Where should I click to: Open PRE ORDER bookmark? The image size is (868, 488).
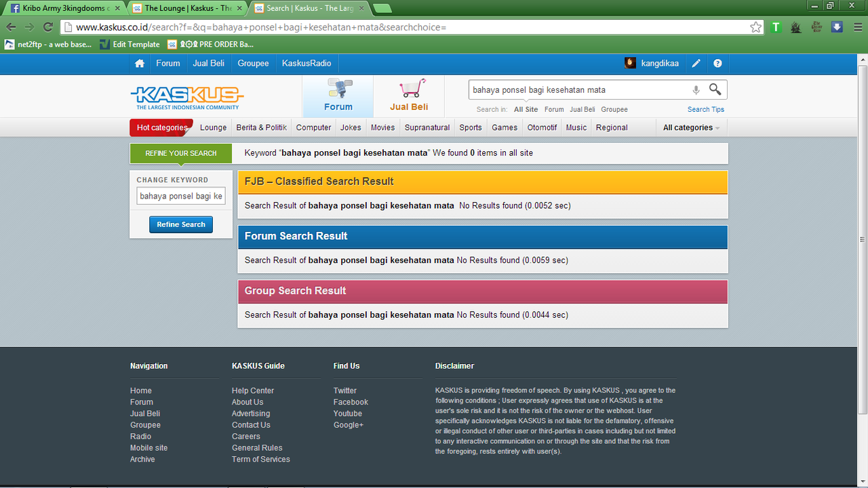click(210, 45)
